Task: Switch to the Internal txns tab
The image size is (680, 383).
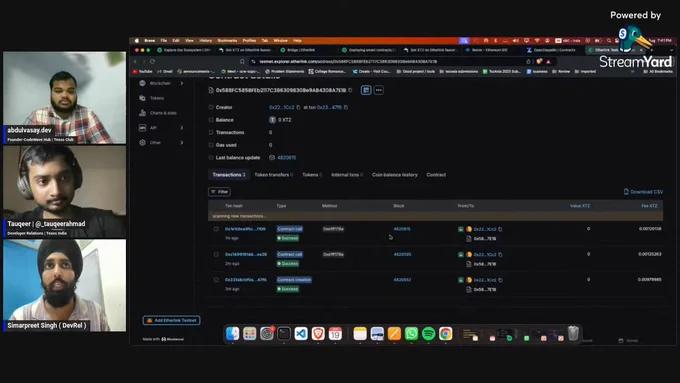Action: [347, 175]
